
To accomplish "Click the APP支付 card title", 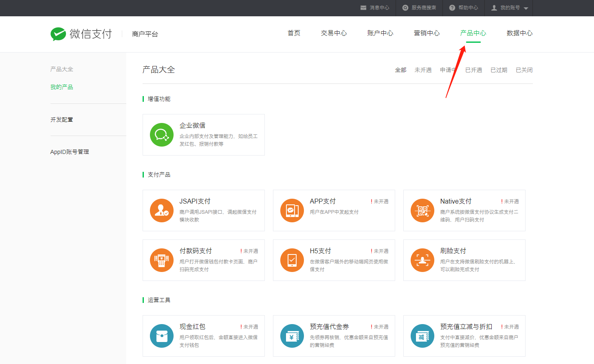I will click(x=323, y=201).
